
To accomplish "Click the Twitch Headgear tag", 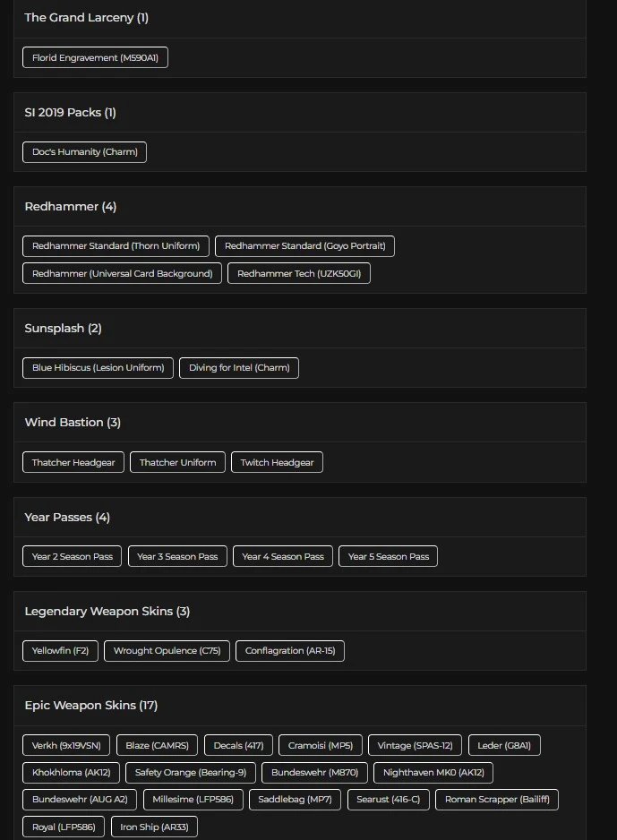I will click(x=277, y=463).
